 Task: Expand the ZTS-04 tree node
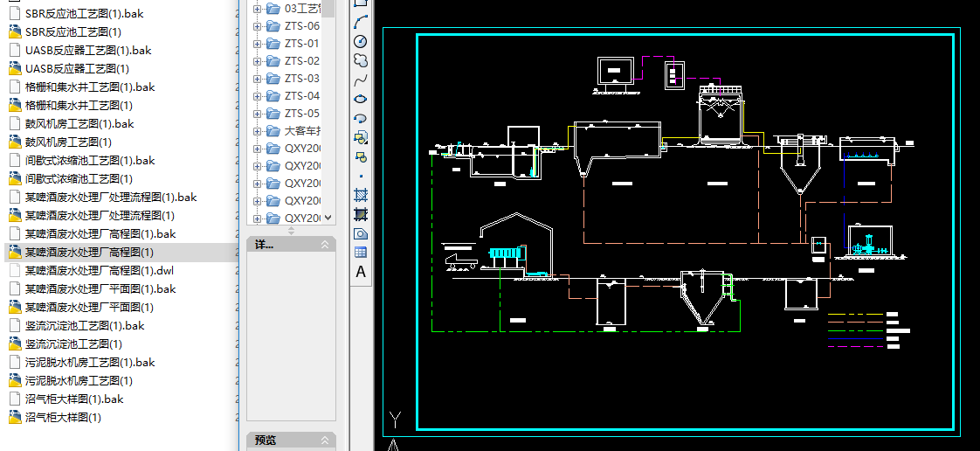click(257, 96)
